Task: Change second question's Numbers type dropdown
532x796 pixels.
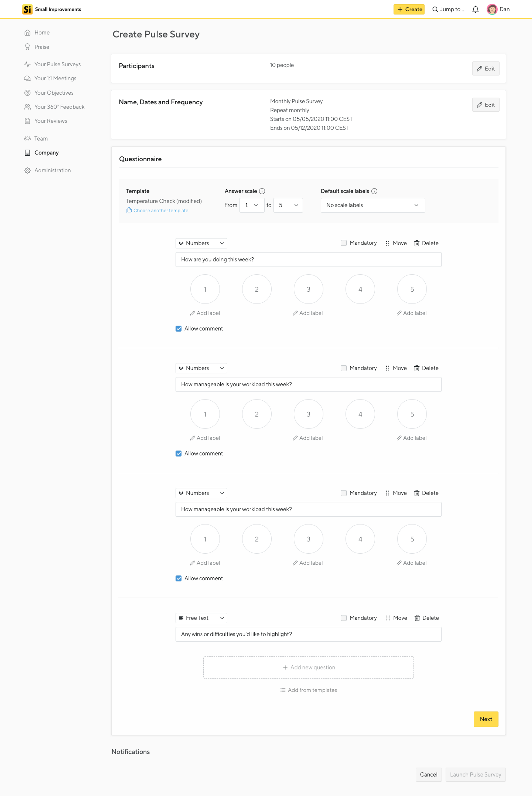Action: (x=201, y=368)
